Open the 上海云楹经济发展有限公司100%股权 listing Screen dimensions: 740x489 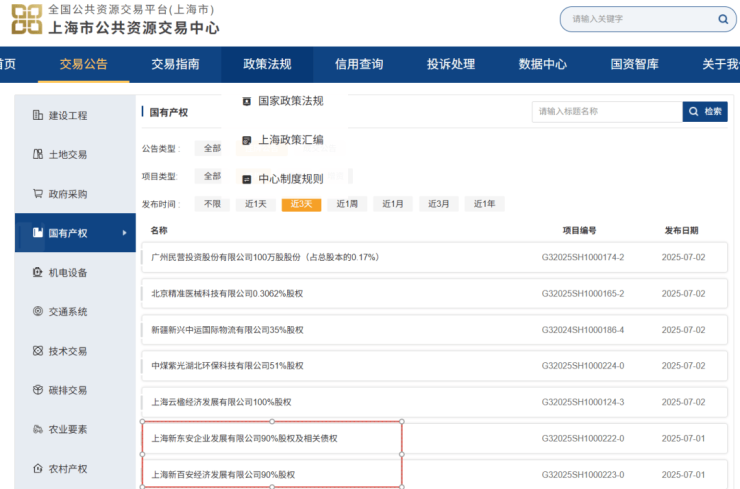(221, 402)
